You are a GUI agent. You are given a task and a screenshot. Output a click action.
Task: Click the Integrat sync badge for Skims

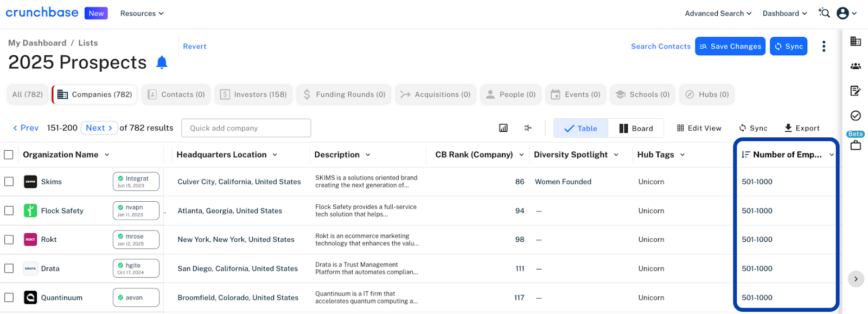click(136, 182)
